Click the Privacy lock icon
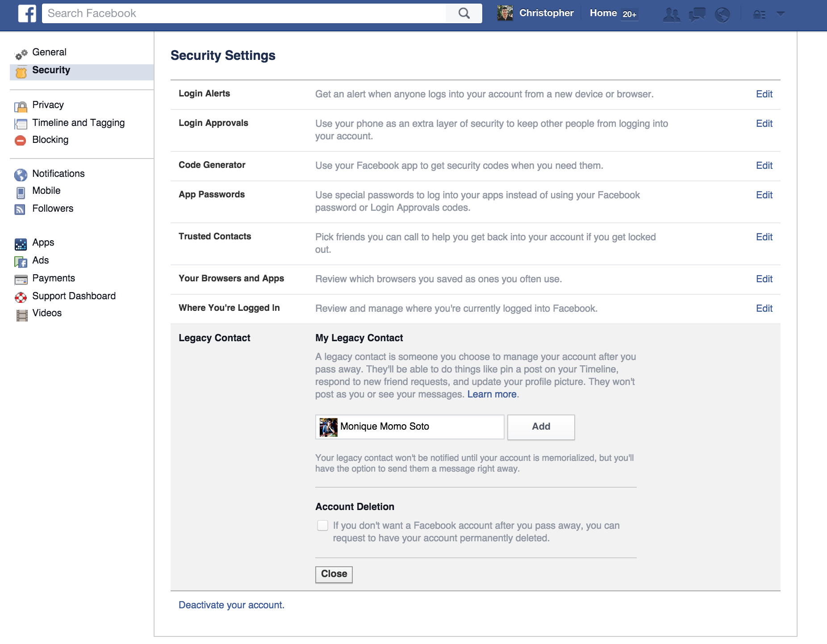 click(x=21, y=107)
